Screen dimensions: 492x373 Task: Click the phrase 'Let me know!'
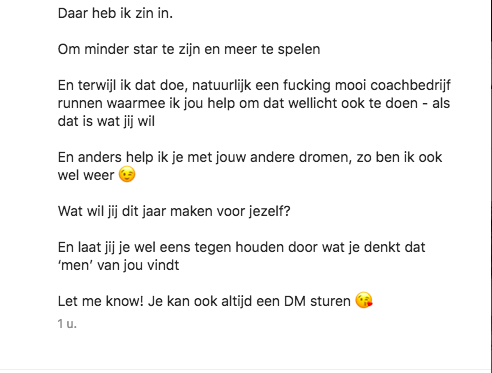(x=101, y=301)
